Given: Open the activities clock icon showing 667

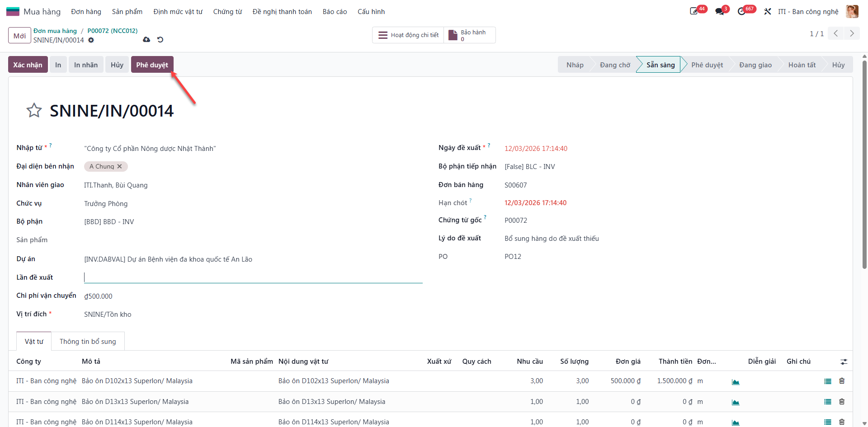Looking at the screenshot, I should 742,11.
